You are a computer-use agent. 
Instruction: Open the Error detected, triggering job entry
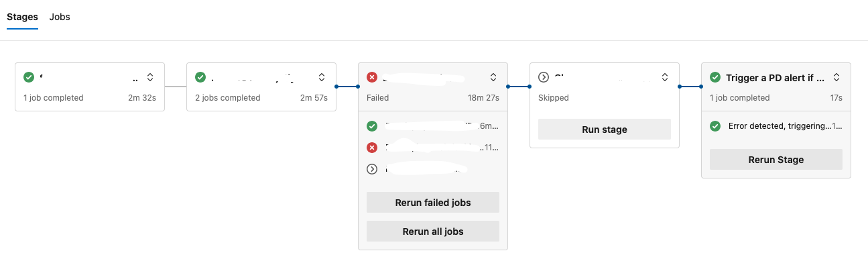point(776,126)
